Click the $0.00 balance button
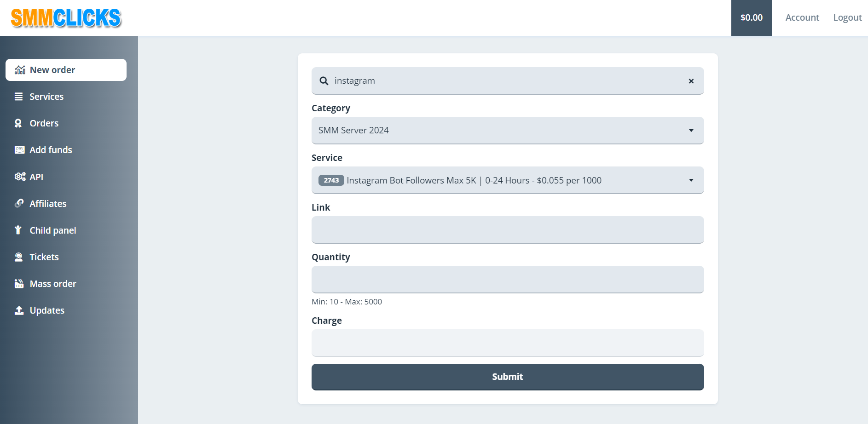The image size is (868, 424). coord(751,17)
